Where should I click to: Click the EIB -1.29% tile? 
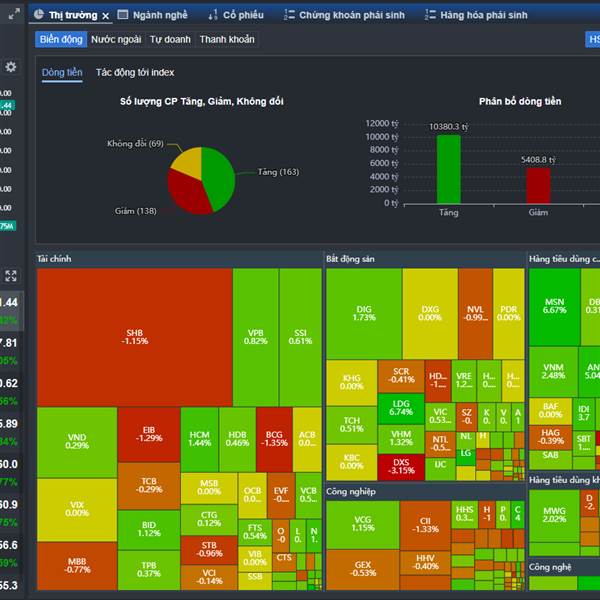[x=149, y=435]
